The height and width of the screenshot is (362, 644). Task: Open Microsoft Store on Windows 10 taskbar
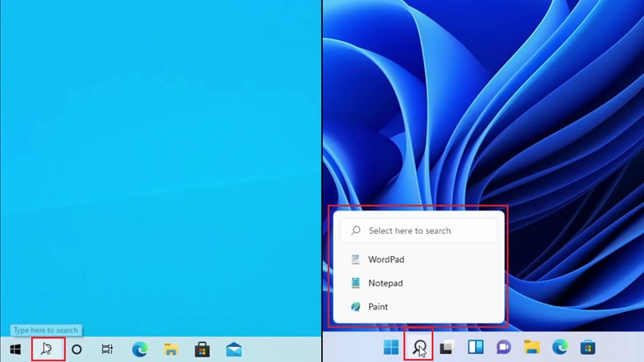(x=202, y=349)
